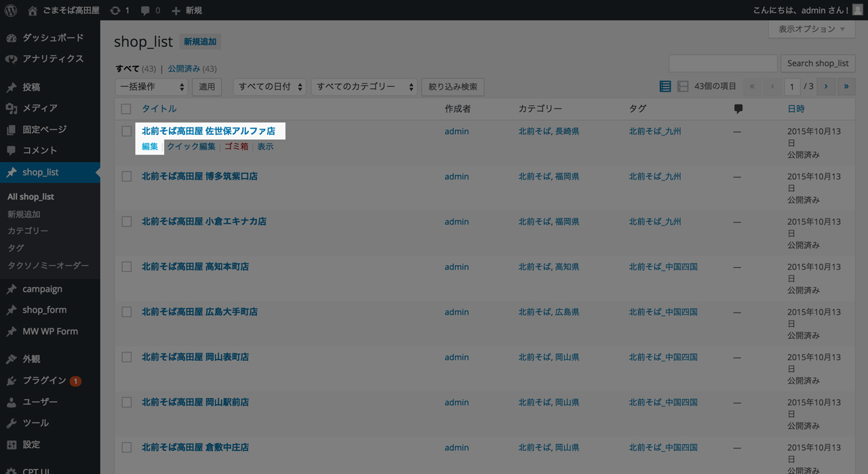Viewport: 868px width, 474px height.
Task: Click the 適用 apply button
Action: point(207,87)
